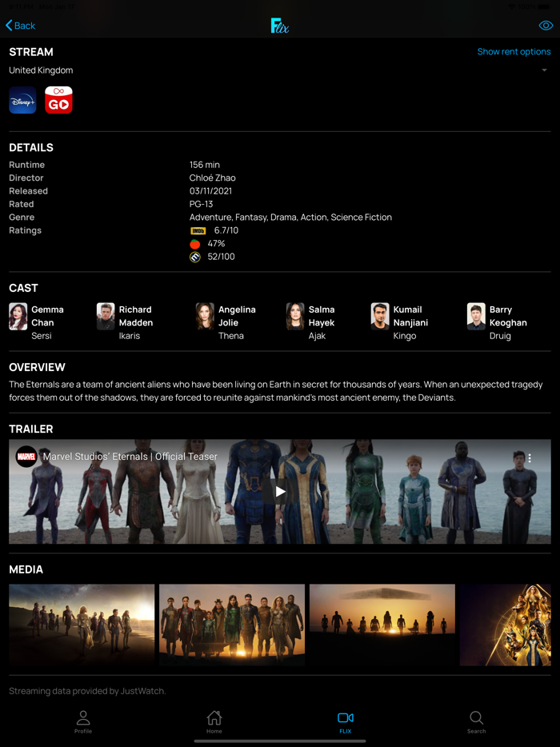Switch to Home tab

point(214,721)
